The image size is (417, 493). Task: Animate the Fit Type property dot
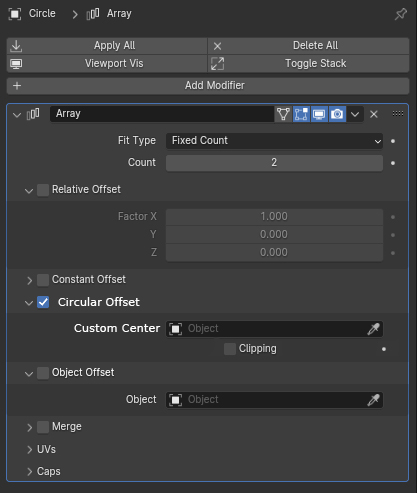tap(393, 141)
